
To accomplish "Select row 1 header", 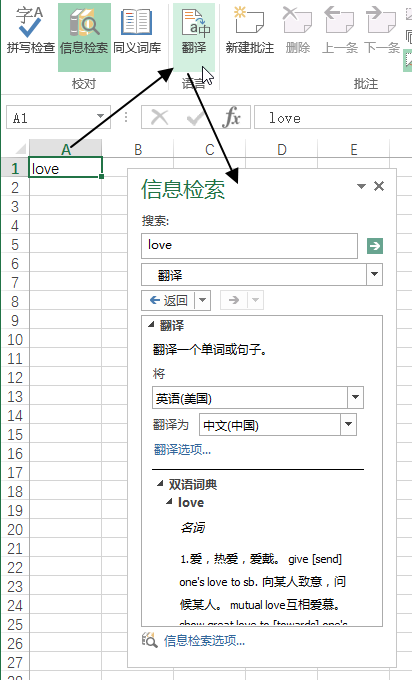I will [15, 168].
